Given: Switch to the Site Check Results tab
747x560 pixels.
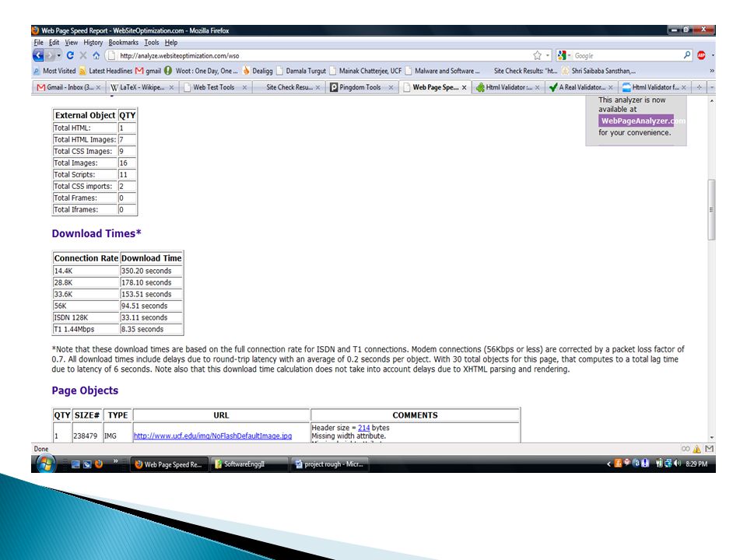Looking at the screenshot, I should (288, 87).
